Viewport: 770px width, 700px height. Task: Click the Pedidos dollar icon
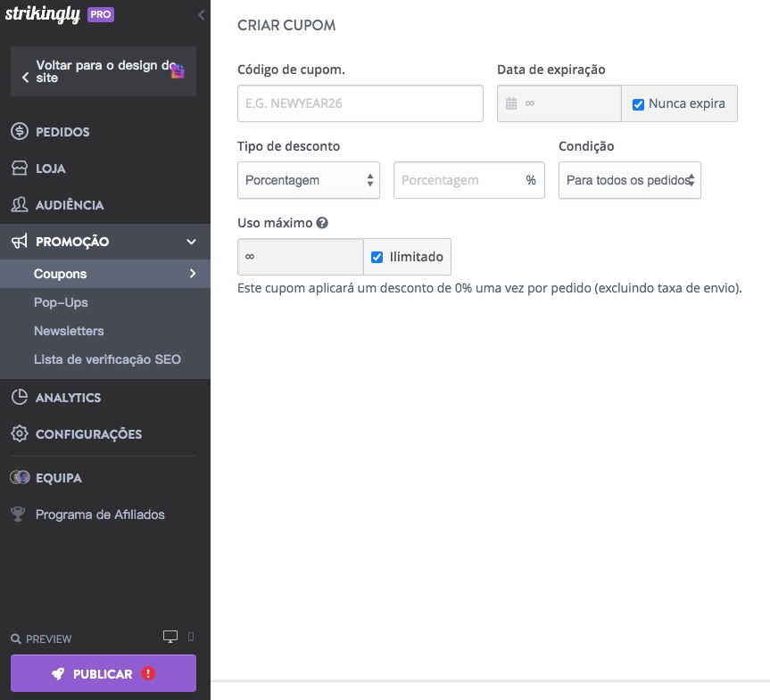point(20,132)
